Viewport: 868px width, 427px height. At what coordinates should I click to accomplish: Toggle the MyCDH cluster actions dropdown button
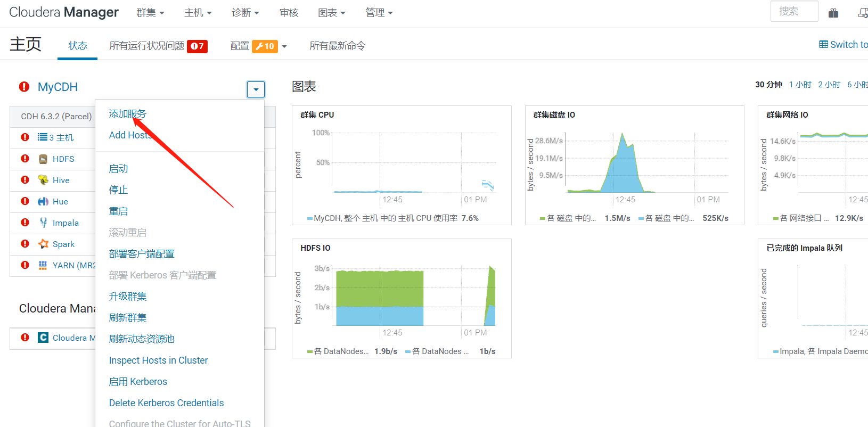pyautogui.click(x=256, y=89)
